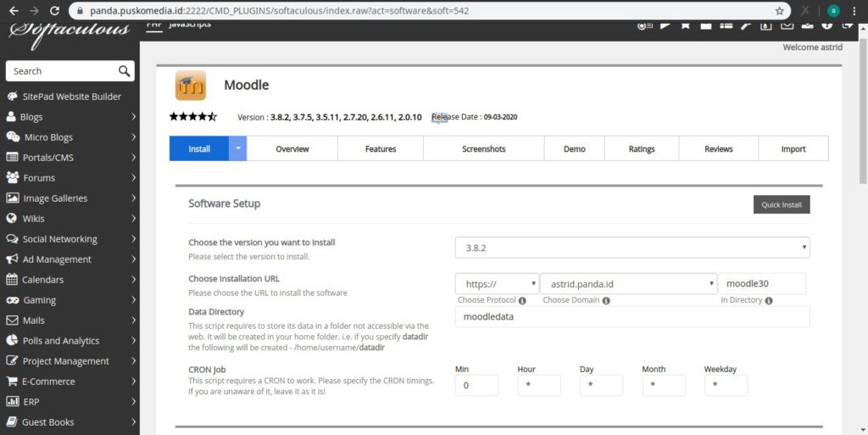Open the Demo tab
This screenshot has height=435, width=868.
575,148
